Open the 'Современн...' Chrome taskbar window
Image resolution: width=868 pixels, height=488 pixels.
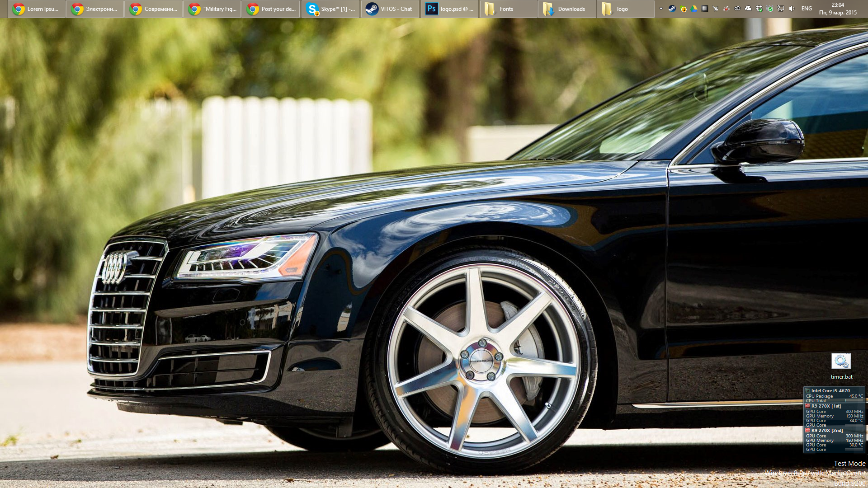(x=154, y=9)
